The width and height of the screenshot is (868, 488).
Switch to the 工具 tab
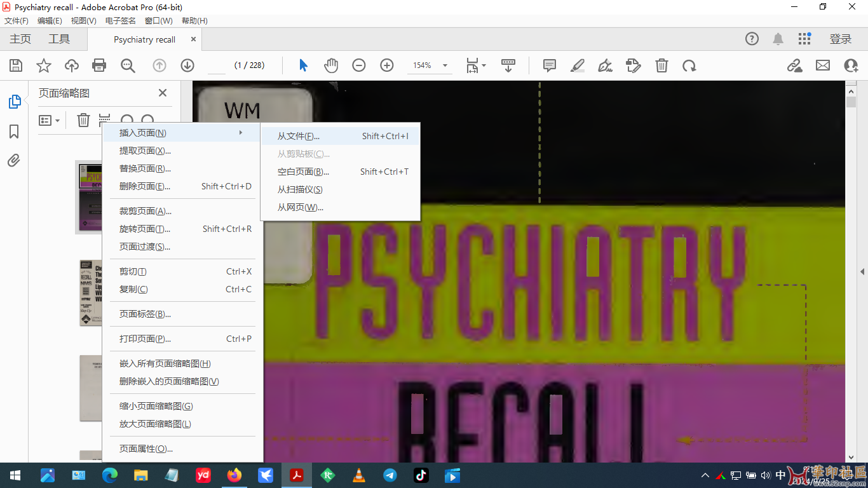[x=59, y=39]
